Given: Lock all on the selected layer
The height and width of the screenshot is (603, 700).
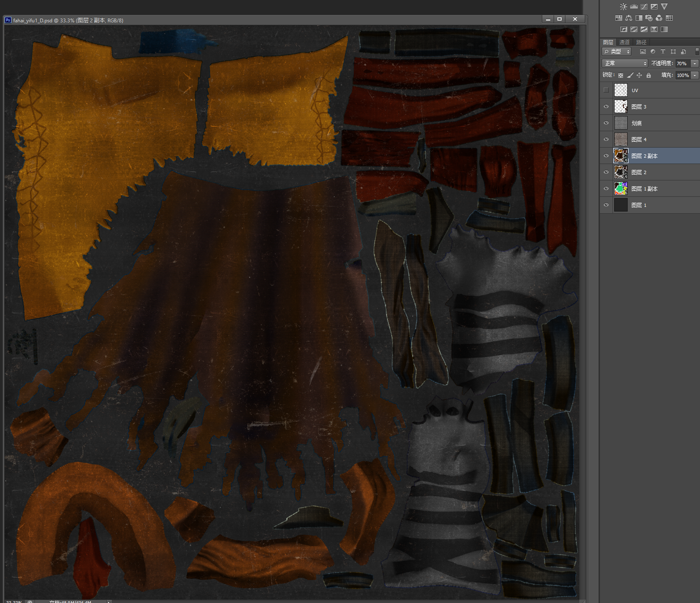Looking at the screenshot, I should click(x=648, y=75).
